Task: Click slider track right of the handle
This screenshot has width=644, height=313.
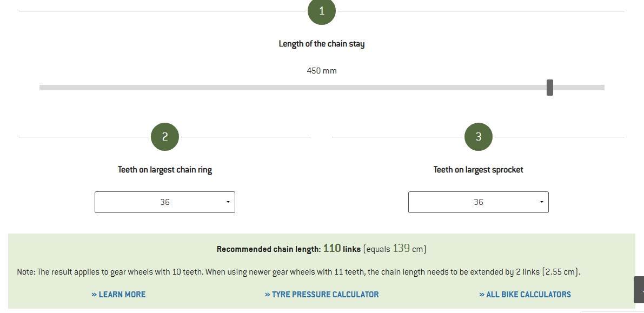Action: pos(579,88)
